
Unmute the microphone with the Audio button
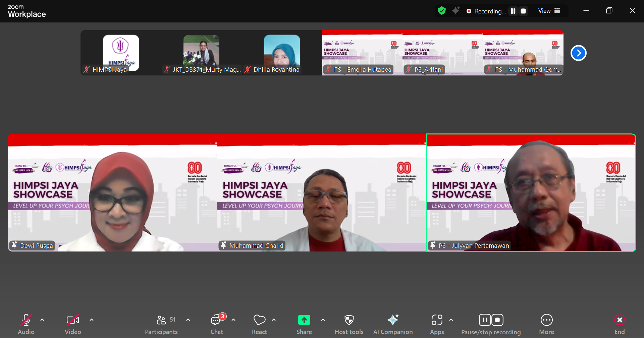tap(26, 324)
